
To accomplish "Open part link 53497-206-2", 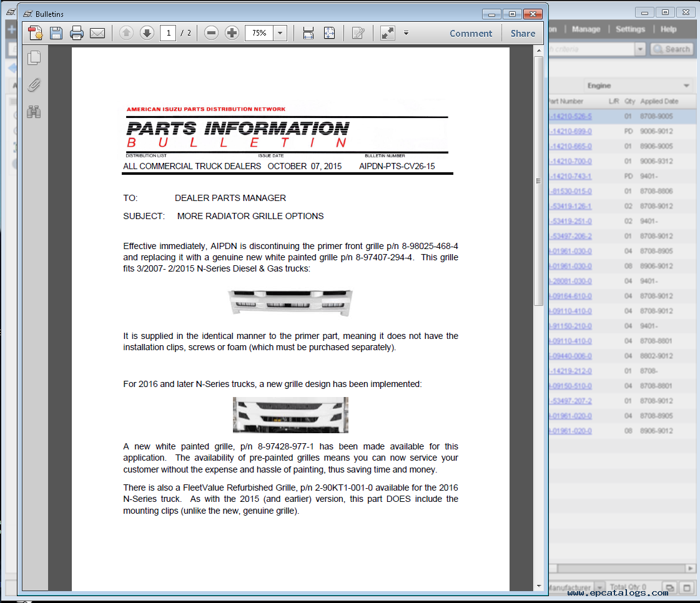I will (571, 236).
